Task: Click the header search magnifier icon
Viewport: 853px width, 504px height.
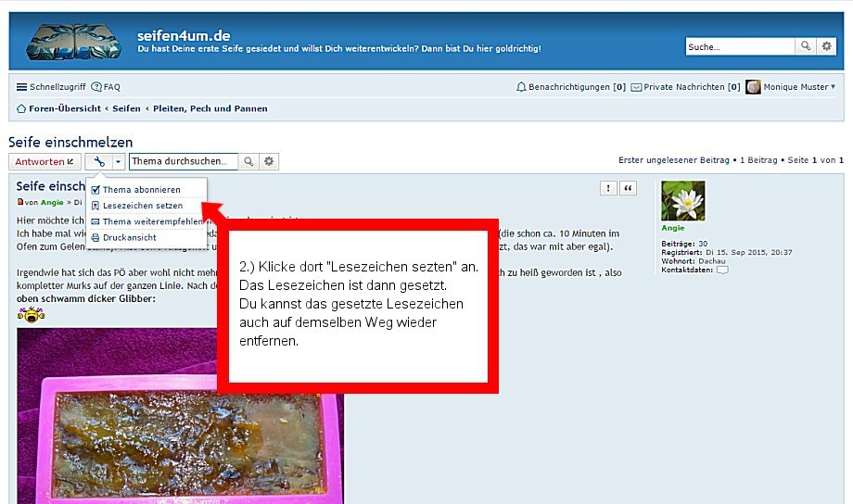Action: click(x=805, y=46)
